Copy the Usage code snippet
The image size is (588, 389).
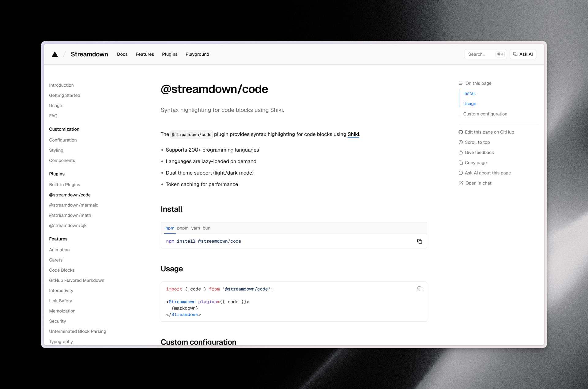pyautogui.click(x=420, y=289)
